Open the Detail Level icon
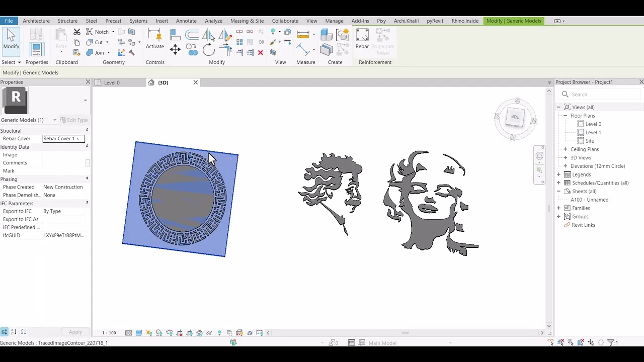 [x=129, y=332]
